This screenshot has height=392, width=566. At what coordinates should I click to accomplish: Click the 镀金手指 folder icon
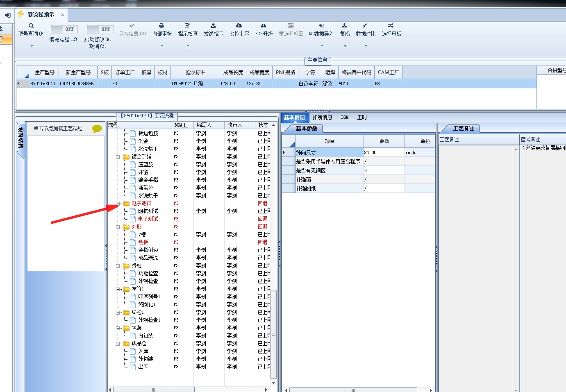pos(127,157)
